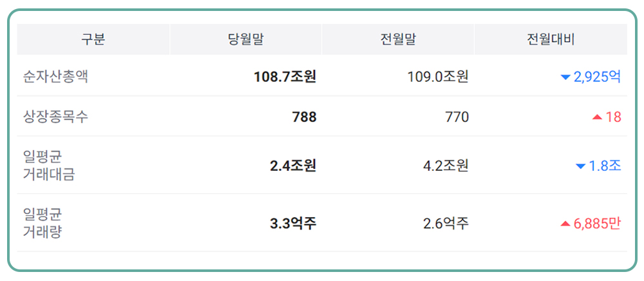This screenshot has height=281, width=644.
Task: Select the 구분 column header
Action: pyautogui.click(x=93, y=39)
